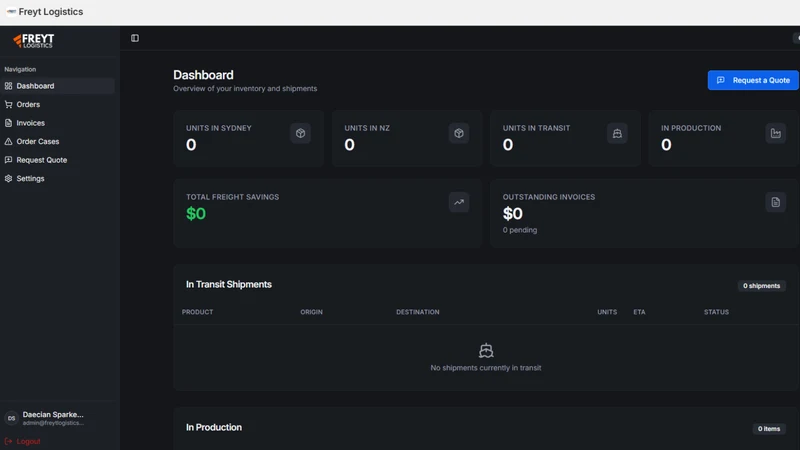Open Dashboard in navigation
This screenshot has width=800, height=450.
[x=57, y=86]
